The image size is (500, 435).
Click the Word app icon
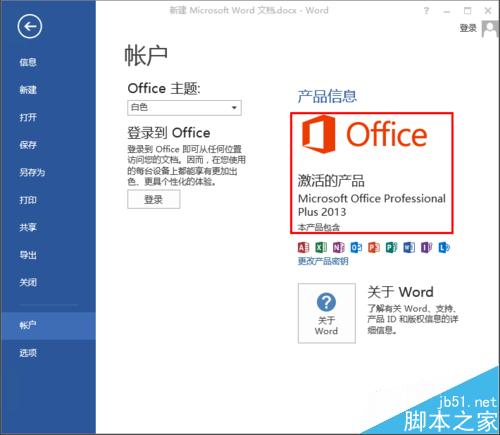(x=409, y=247)
